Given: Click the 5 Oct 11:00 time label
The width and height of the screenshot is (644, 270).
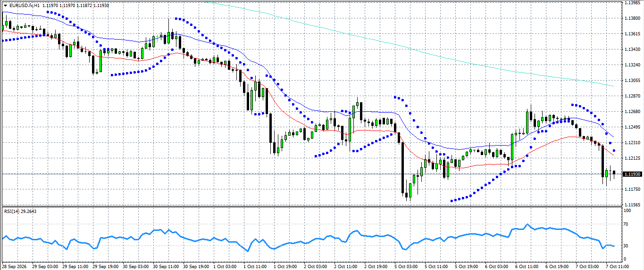Looking at the screenshot, I should click(x=436, y=266).
